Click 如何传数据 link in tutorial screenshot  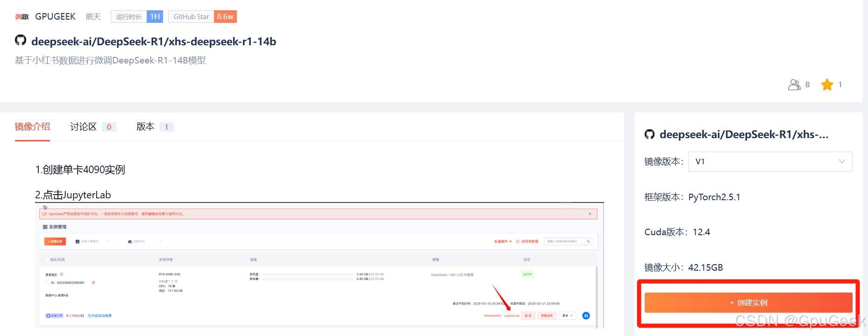[x=527, y=241]
